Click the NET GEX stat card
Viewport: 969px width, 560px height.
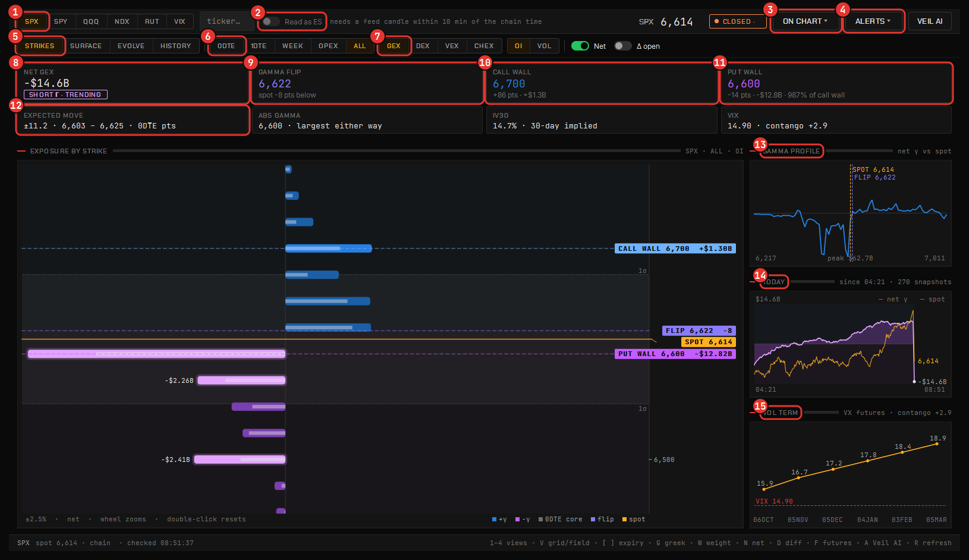click(132, 83)
